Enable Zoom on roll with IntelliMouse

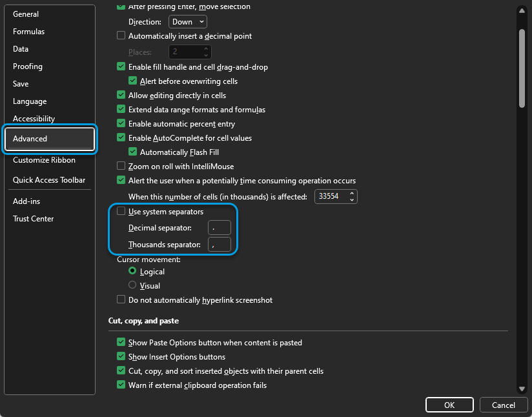click(121, 166)
